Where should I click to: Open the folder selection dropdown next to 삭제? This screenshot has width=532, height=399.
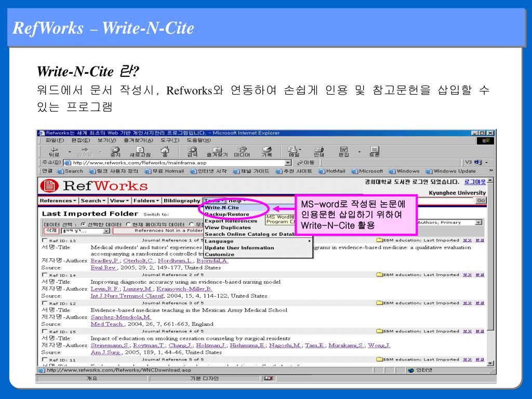pos(86,231)
